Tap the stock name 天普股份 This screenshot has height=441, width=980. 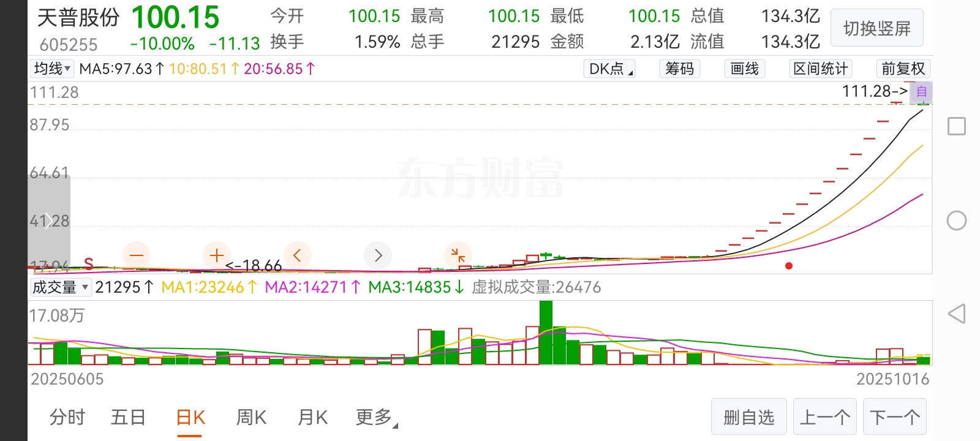point(78,18)
